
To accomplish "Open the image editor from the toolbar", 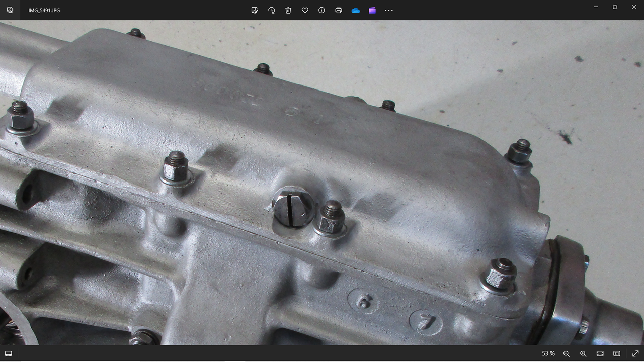I will click(255, 10).
